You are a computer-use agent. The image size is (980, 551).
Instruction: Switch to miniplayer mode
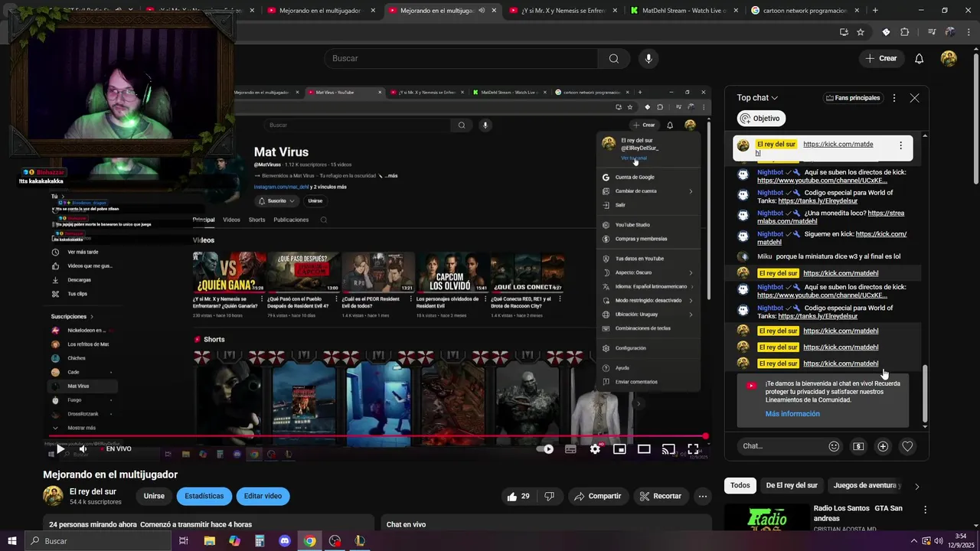(x=619, y=449)
